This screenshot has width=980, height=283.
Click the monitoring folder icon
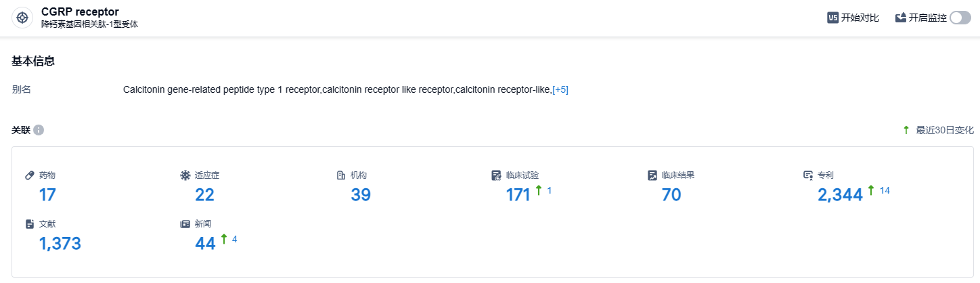pyautogui.click(x=901, y=18)
